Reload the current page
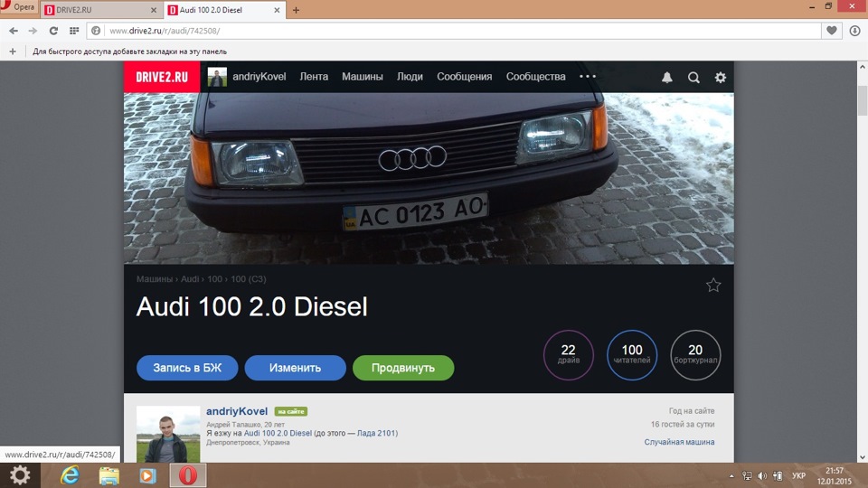Screen dimensions: 868x488 tap(53, 31)
